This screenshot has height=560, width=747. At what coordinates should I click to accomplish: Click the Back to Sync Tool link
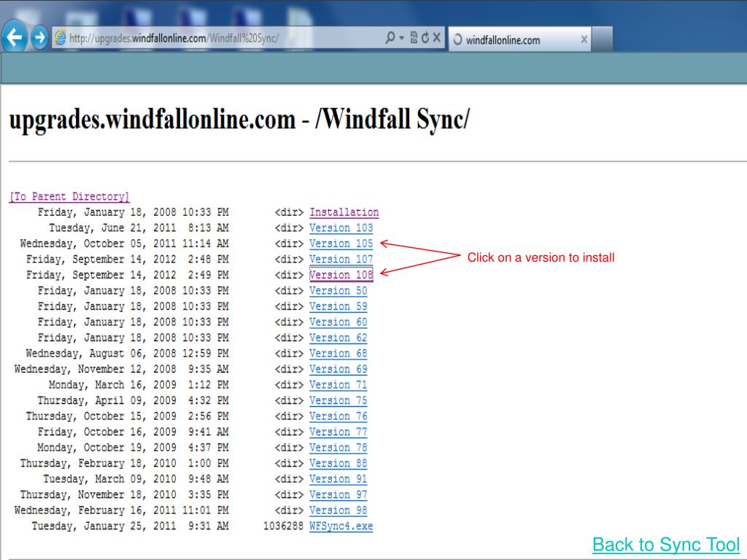666,544
